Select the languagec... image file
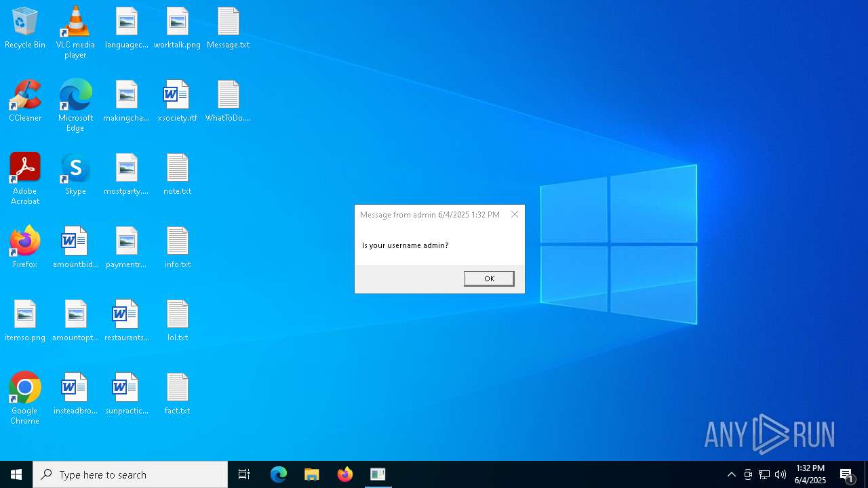Viewport: 868px width, 488px height. [127, 28]
